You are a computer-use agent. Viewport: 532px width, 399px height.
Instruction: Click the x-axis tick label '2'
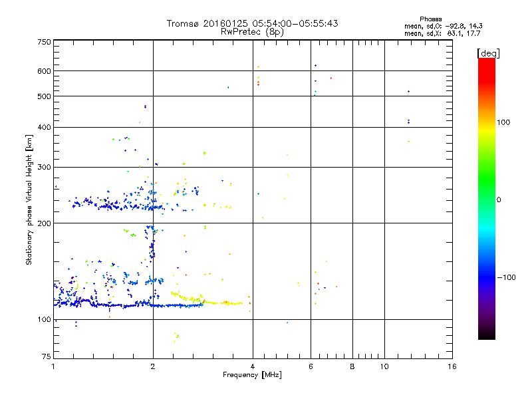click(x=153, y=366)
